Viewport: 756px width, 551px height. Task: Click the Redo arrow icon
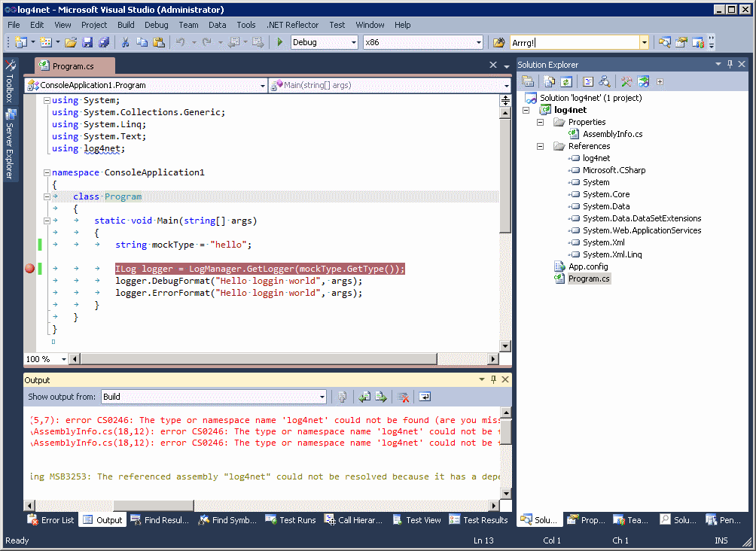click(207, 42)
